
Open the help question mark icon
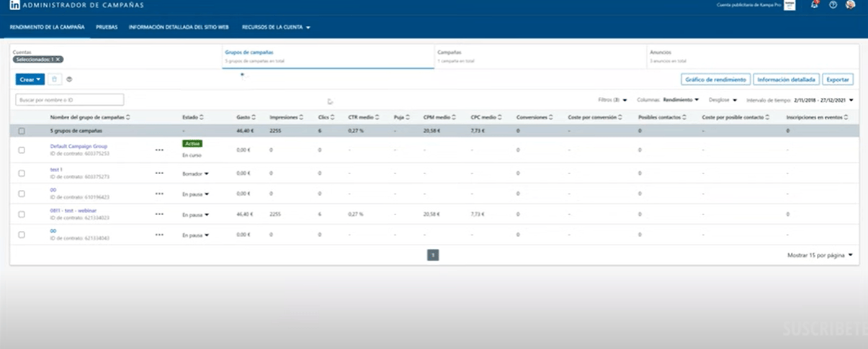833,5
